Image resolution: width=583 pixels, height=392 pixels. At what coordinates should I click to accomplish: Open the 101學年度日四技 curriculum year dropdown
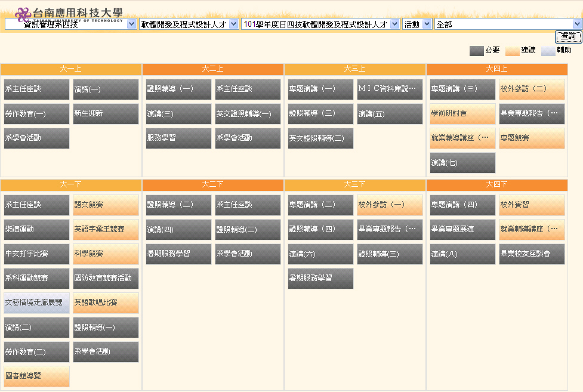tap(320, 24)
